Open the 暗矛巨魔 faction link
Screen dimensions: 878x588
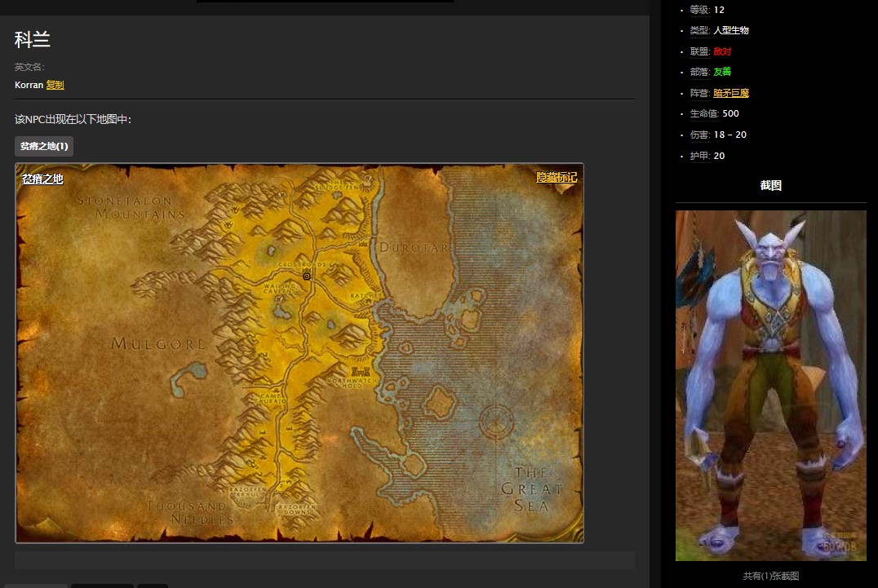click(730, 93)
